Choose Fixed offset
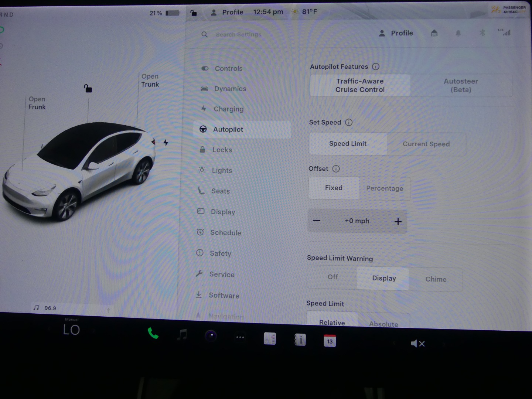Image resolution: width=532 pixels, height=399 pixels. [334, 188]
